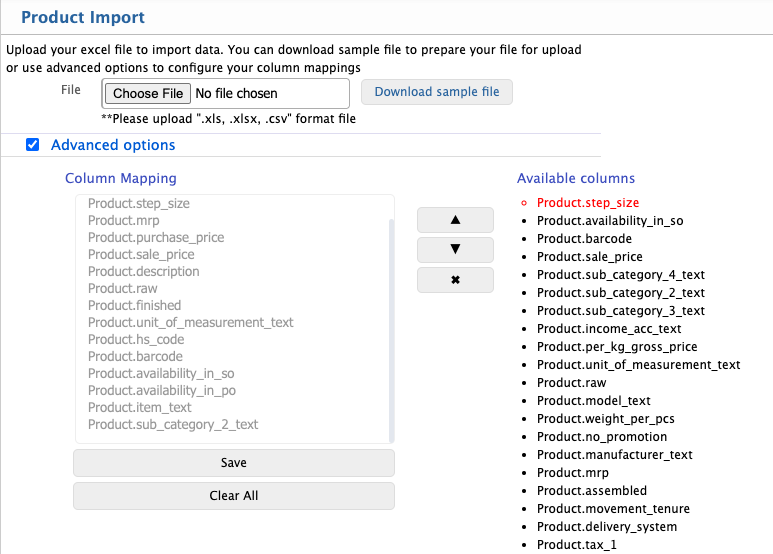Select Product.step_size in Column Mapping list

point(139,204)
